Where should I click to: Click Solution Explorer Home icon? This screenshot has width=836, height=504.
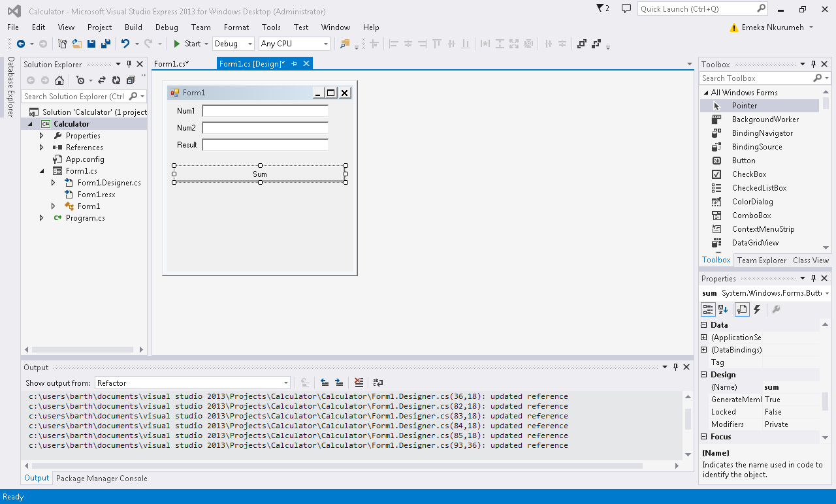59,80
